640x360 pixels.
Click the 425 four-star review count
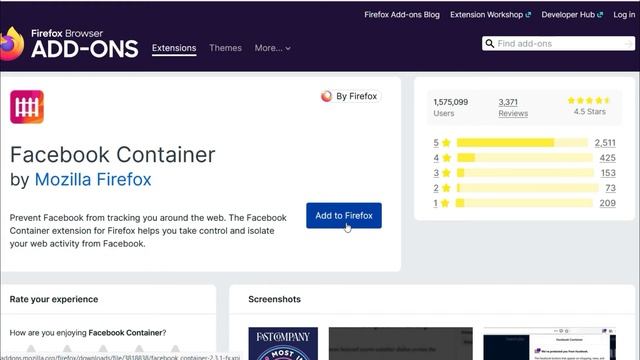[608, 158]
